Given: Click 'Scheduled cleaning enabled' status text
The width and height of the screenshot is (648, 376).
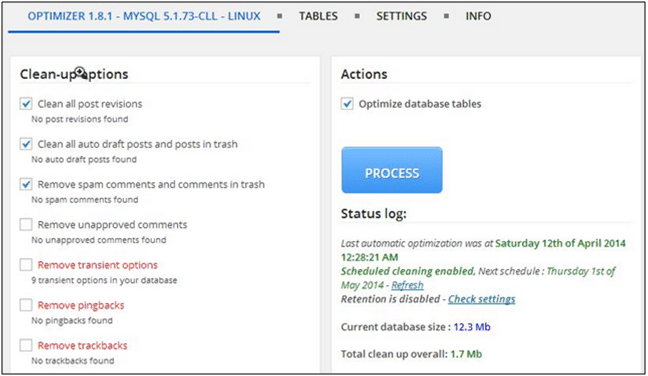Looking at the screenshot, I should [x=407, y=271].
